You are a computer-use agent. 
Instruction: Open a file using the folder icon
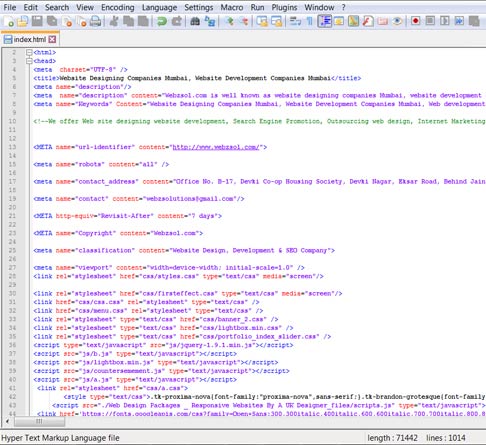(22, 22)
